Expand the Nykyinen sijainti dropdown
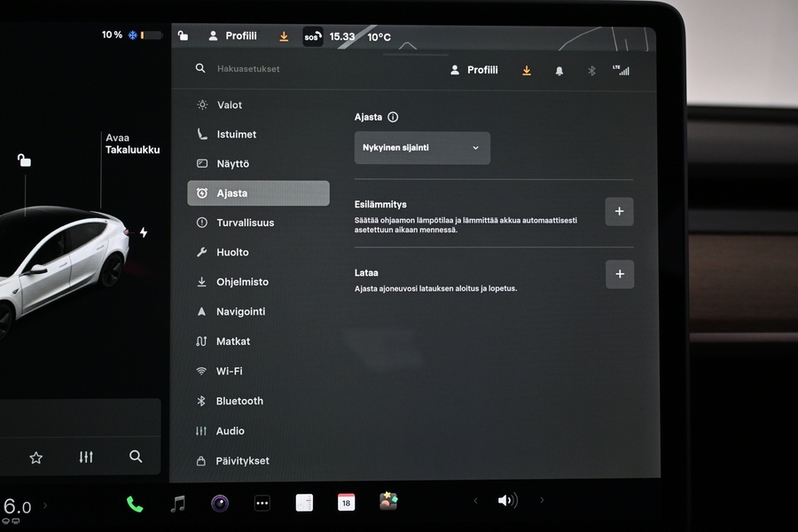 click(x=422, y=148)
